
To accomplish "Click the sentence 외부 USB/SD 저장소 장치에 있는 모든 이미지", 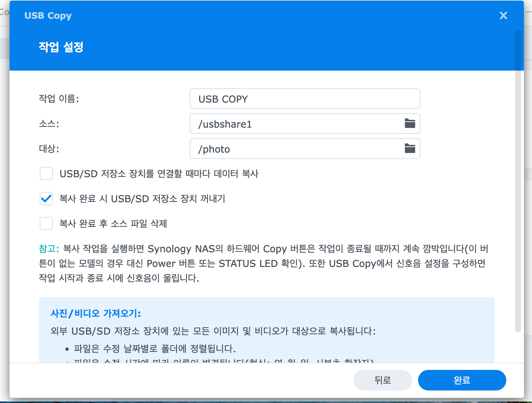I will (213, 331).
